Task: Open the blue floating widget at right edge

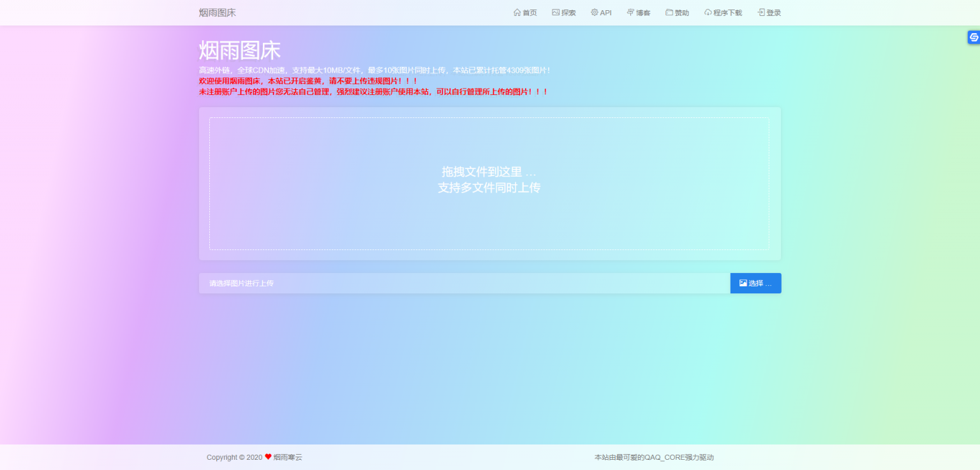Action: [x=974, y=38]
